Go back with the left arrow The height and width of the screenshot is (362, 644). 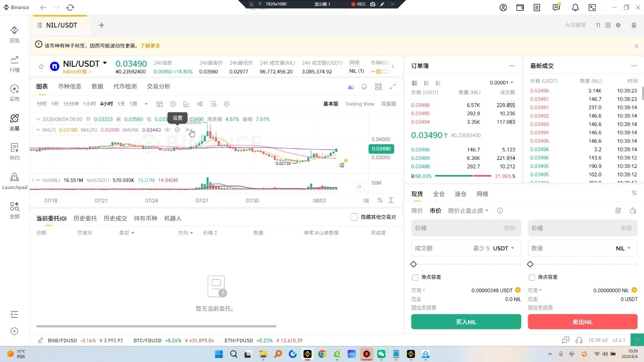point(43,8)
